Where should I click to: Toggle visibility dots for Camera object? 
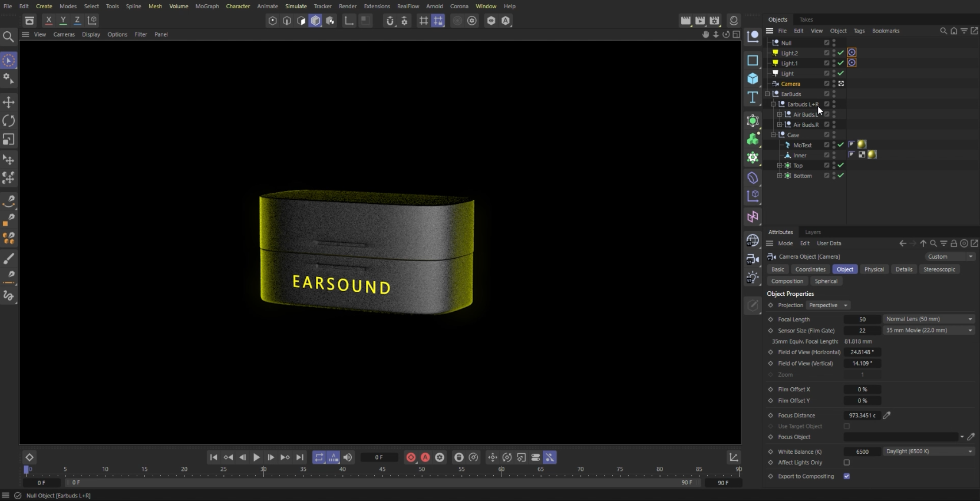[x=834, y=84]
